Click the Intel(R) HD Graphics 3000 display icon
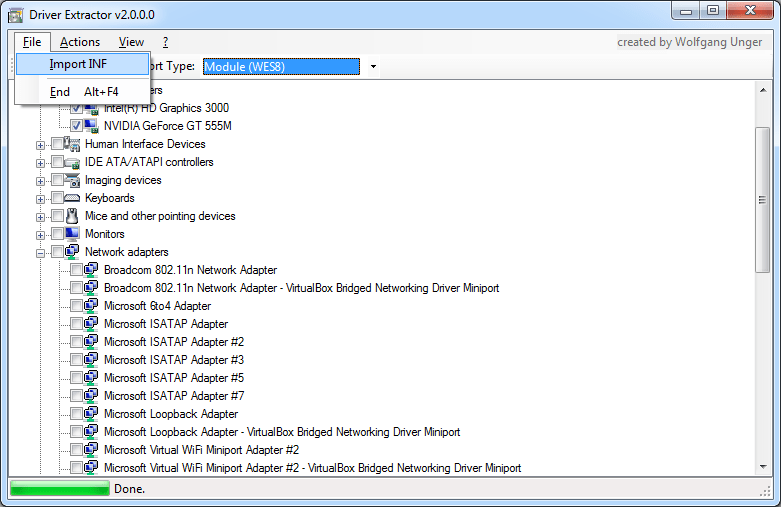The width and height of the screenshot is (781, 507). (x=91, y=109)
